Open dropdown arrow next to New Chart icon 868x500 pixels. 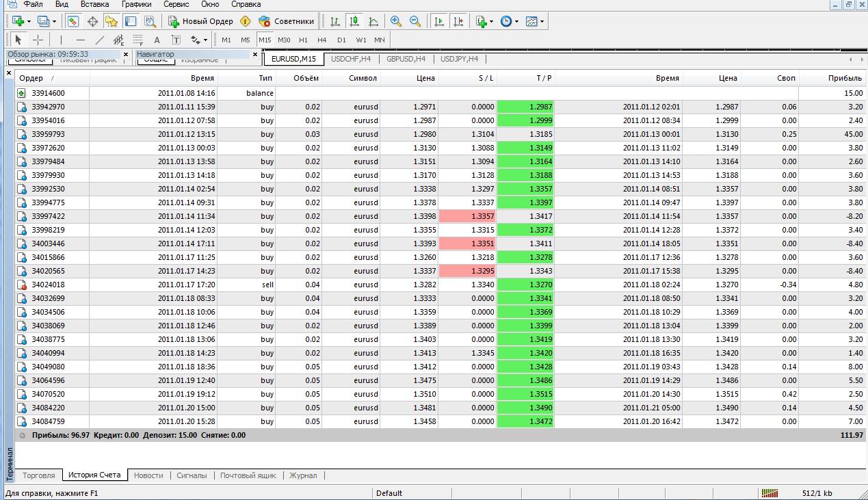pyautogui.click(x=28, y=21)
